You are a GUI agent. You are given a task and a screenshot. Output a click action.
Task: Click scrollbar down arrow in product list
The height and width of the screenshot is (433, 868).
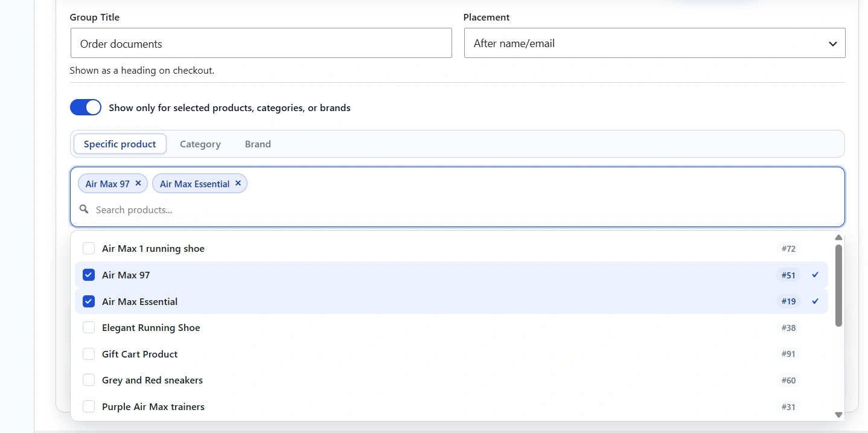(x=838, y=415)
